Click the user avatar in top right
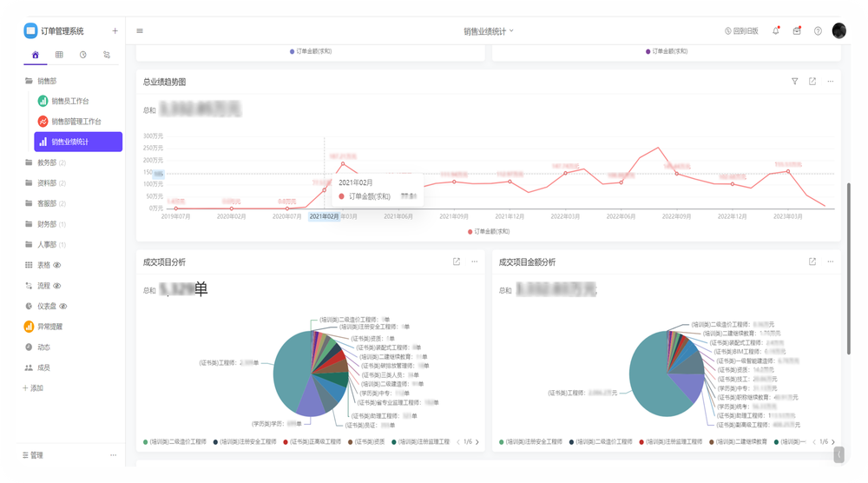The image size is (868, 483). click(x=838, y=30)
